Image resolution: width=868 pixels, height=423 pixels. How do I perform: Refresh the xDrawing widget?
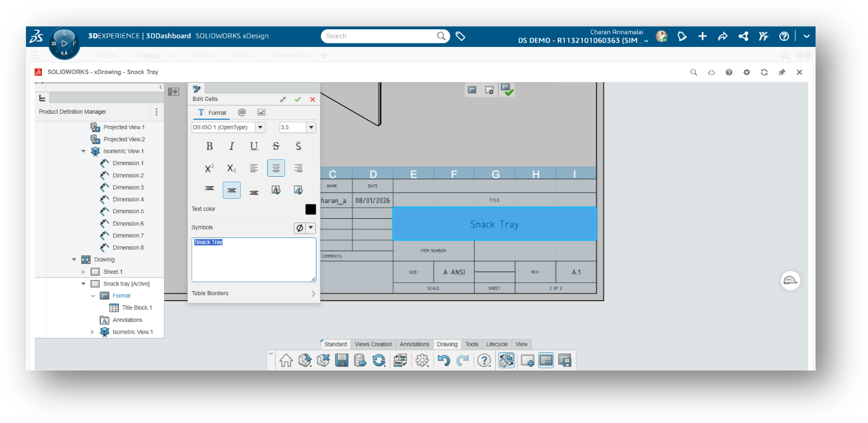pyautogui.click(x=764, y=72)
